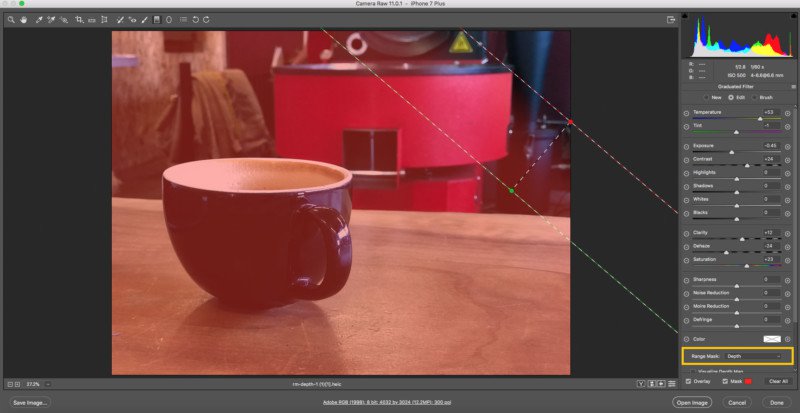This screenshot has width=800, height=413.
Task: Open the Graduated Filter panel menu
Action: (x=793, y=87)
